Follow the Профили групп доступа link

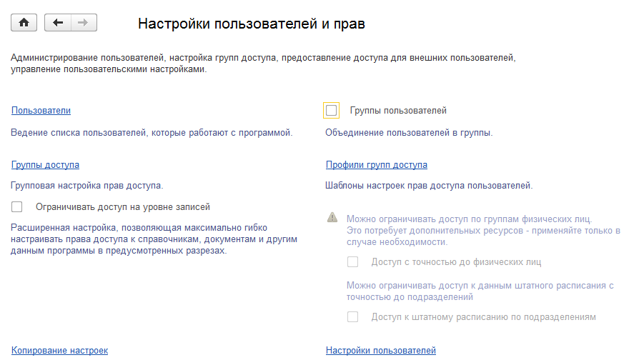click(376, 164)
